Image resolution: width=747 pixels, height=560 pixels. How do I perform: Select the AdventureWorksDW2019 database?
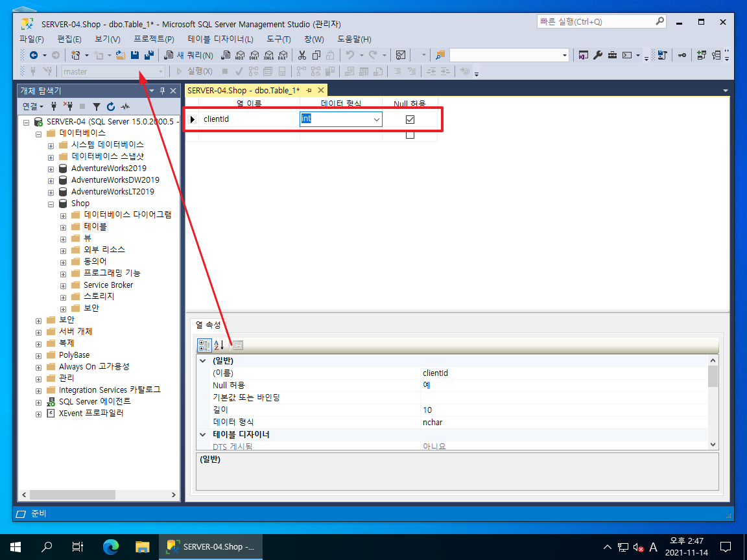(x=115, y=180)
